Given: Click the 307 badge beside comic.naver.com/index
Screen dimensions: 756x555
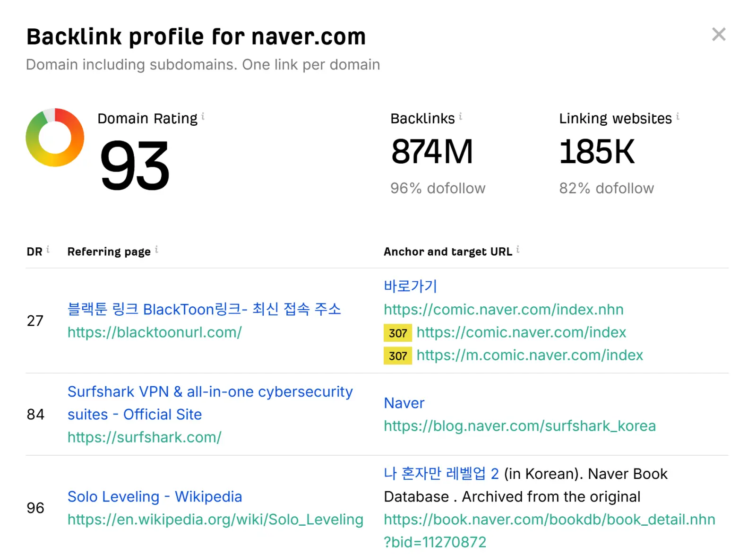Looking at the screenshot, I should [x=398, y=333].
